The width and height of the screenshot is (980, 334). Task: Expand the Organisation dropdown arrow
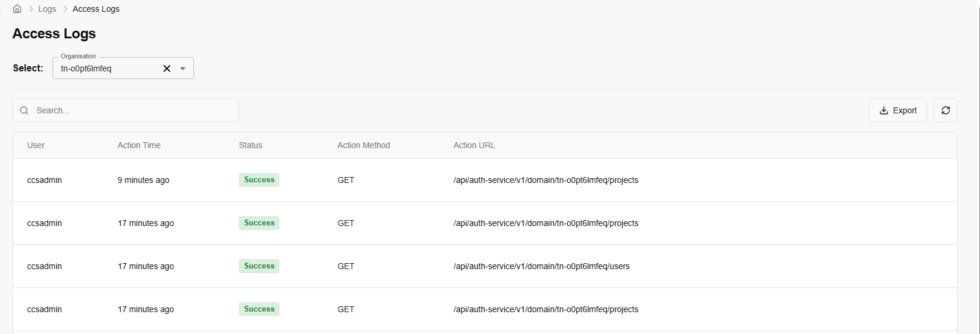click(183, 68)
